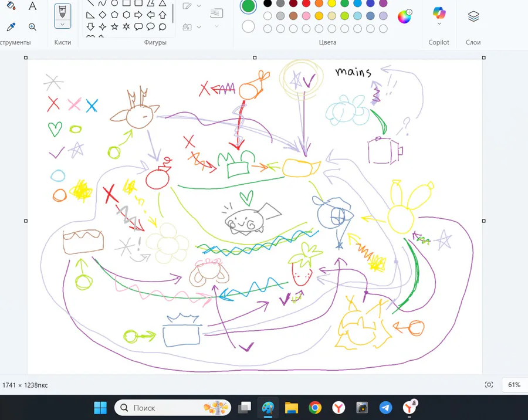Choose the six-point star shape
The height and width of the screenshot is (420, 528).
[x=126, y=26]
